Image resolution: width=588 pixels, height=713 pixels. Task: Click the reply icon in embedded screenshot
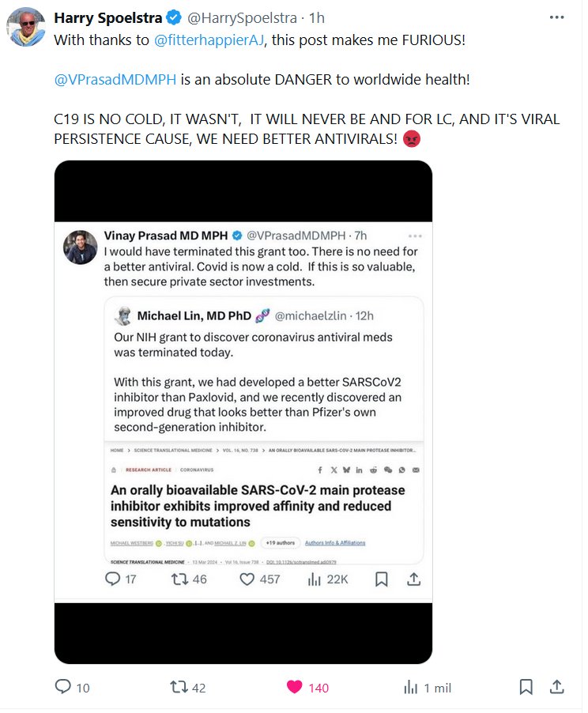113,579
